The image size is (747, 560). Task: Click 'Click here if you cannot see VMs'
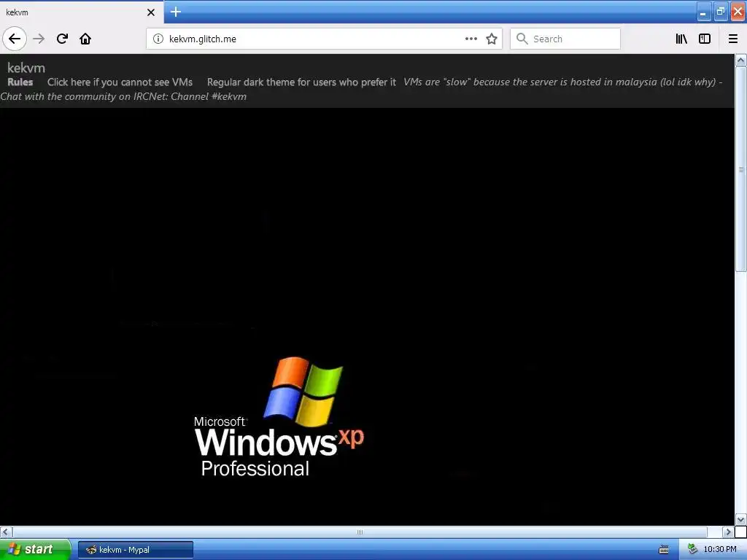tap(120, 82)
